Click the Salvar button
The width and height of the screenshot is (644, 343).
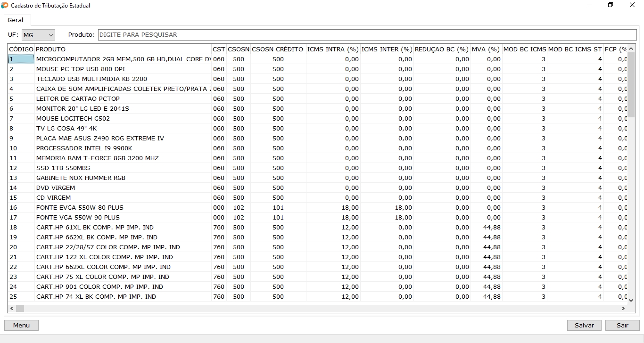tap(584, 325)
